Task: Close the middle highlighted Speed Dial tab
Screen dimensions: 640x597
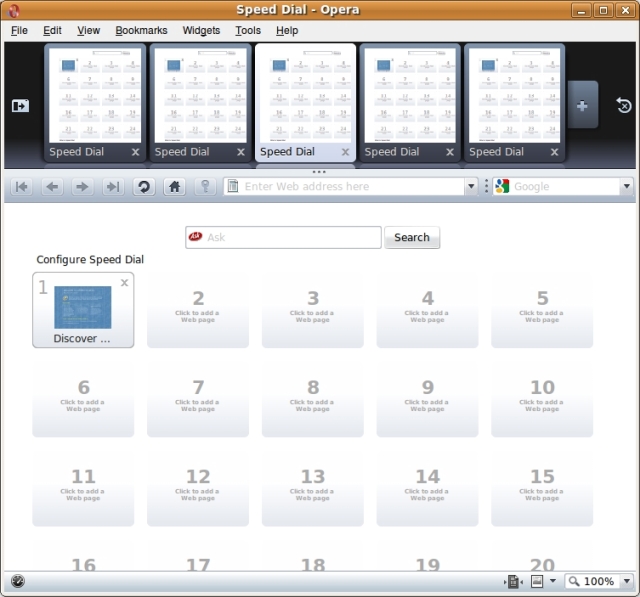Action: [x=345, y=152]
